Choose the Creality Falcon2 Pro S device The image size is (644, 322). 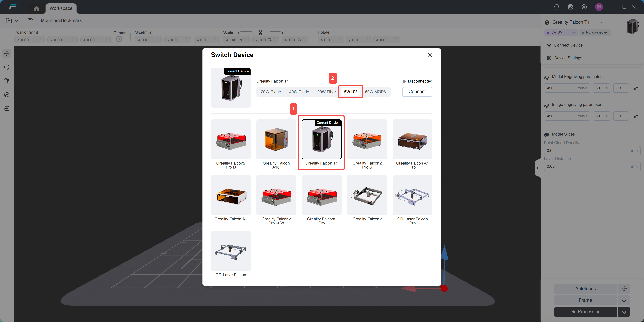tap(367, 144)
